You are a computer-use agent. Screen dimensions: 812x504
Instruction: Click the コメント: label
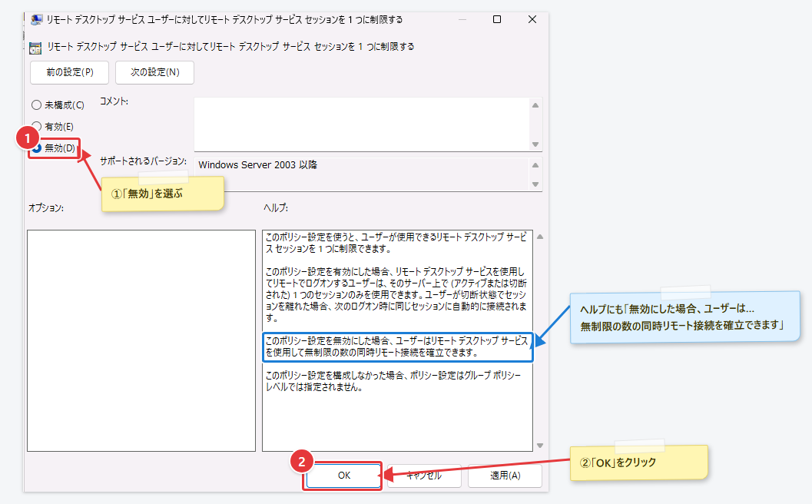[114, 101]
